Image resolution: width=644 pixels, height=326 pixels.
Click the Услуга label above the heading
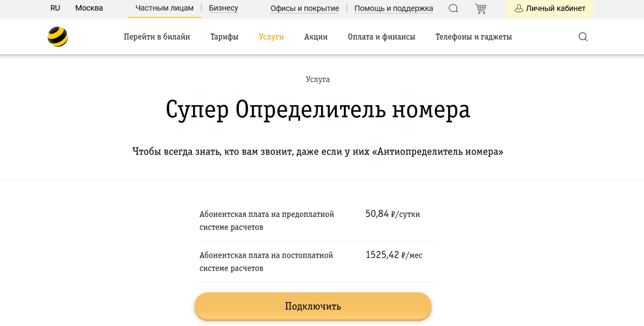point(318,79)
